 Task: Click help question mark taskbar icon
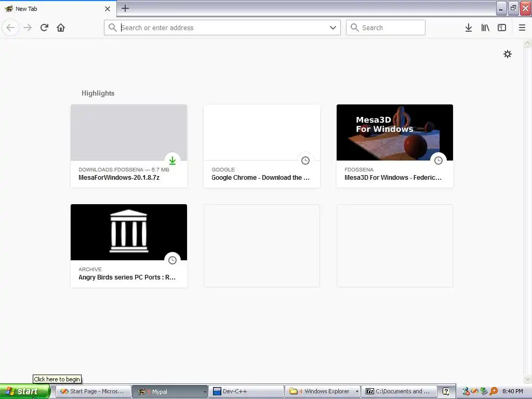click(x=446, y=391)
